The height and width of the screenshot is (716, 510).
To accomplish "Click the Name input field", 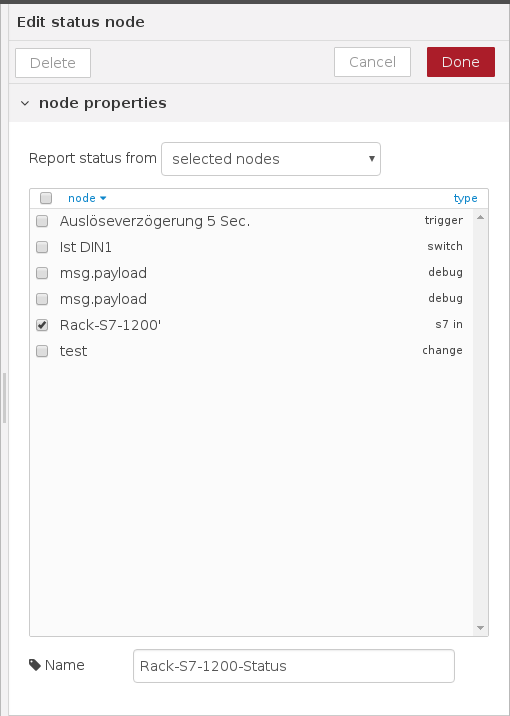I will click(294, 666).
